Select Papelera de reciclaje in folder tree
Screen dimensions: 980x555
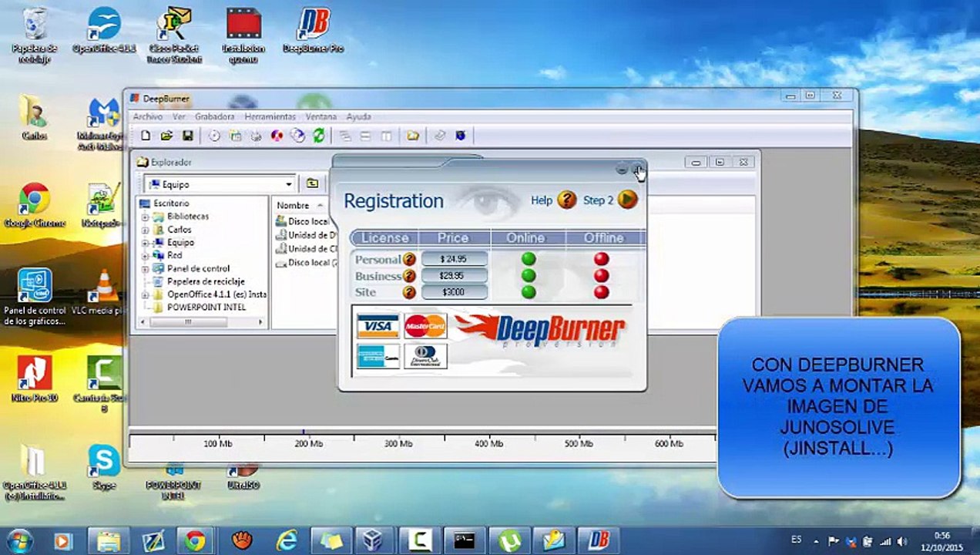point(206,281)
